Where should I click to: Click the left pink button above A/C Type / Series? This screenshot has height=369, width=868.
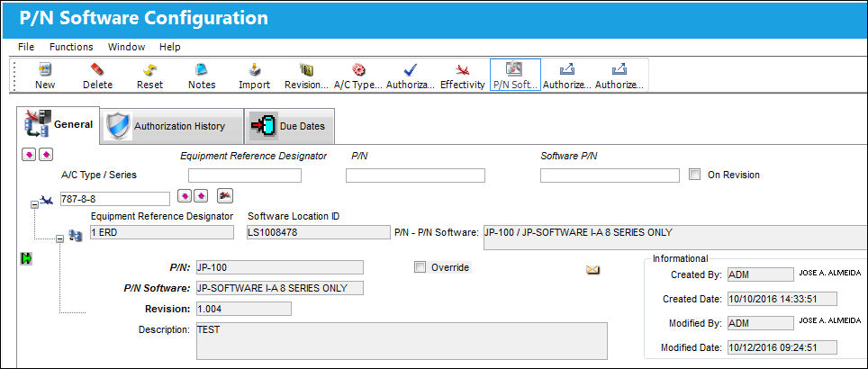click(28, 154)
